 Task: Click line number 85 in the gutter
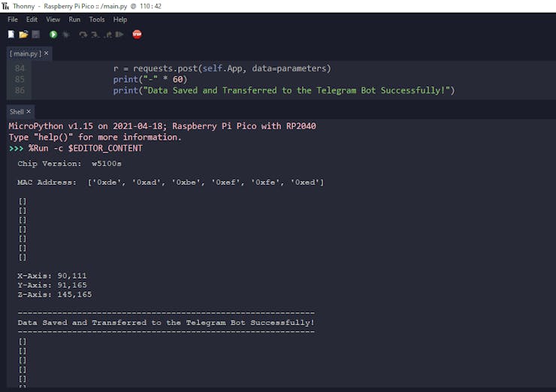[20, 80]
